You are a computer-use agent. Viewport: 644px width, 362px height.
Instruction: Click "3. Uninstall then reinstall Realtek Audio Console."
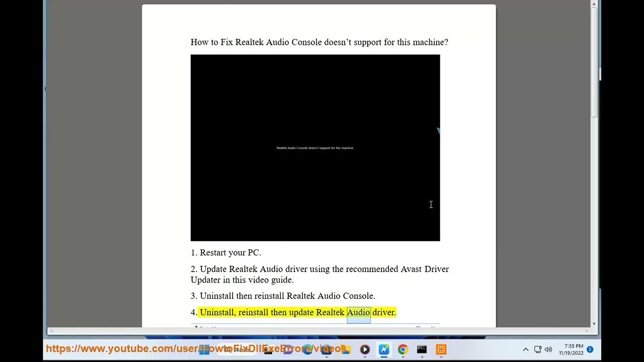coord(283,296)
